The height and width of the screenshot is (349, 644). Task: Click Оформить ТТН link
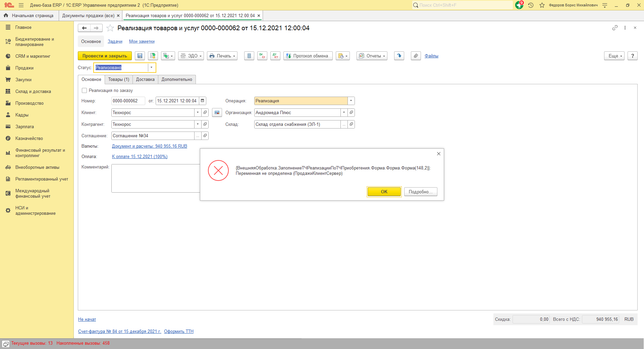pos(179,331)
